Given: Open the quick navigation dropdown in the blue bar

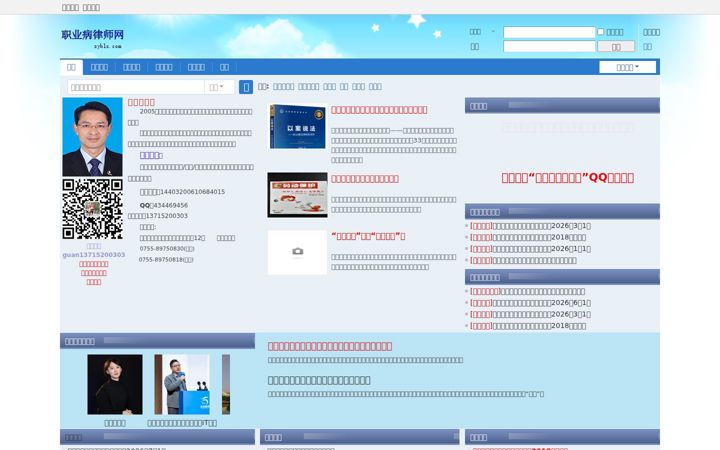Looking at the screenshot, I should tap(627, 67).
